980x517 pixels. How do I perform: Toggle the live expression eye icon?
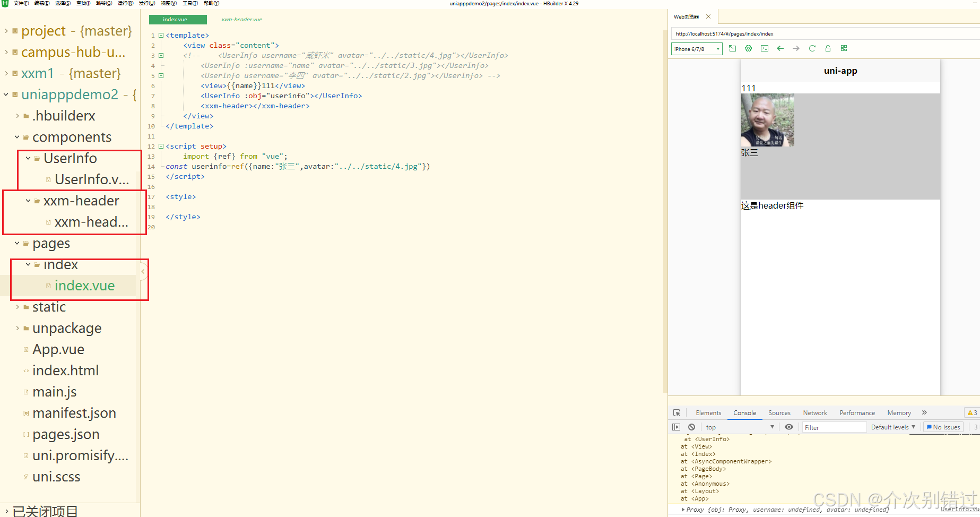coord(789,427)
